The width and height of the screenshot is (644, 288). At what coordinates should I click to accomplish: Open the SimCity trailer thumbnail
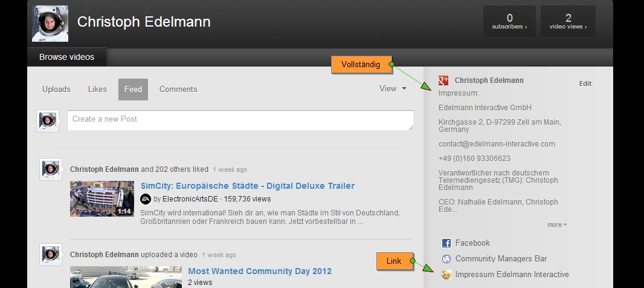102,198
